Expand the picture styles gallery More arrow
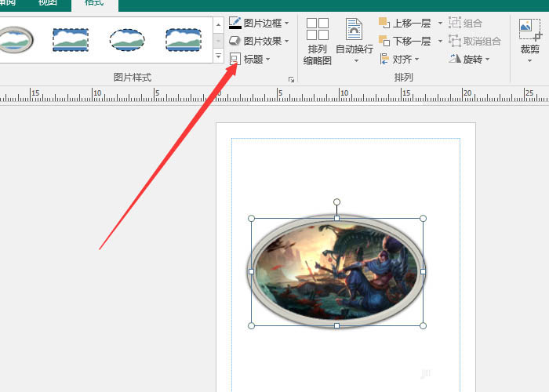Screen dimensions: 549x392 click(218, 56)
